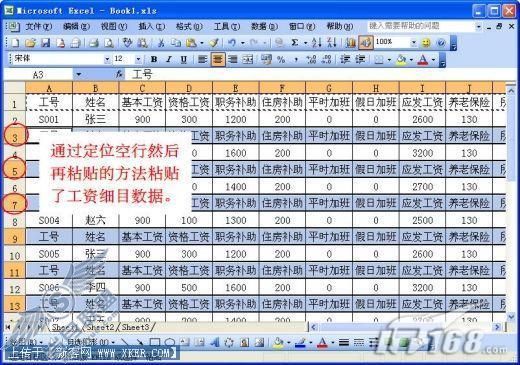
Task: Click the Merge and Center icon
Action: tap(248, 60)
